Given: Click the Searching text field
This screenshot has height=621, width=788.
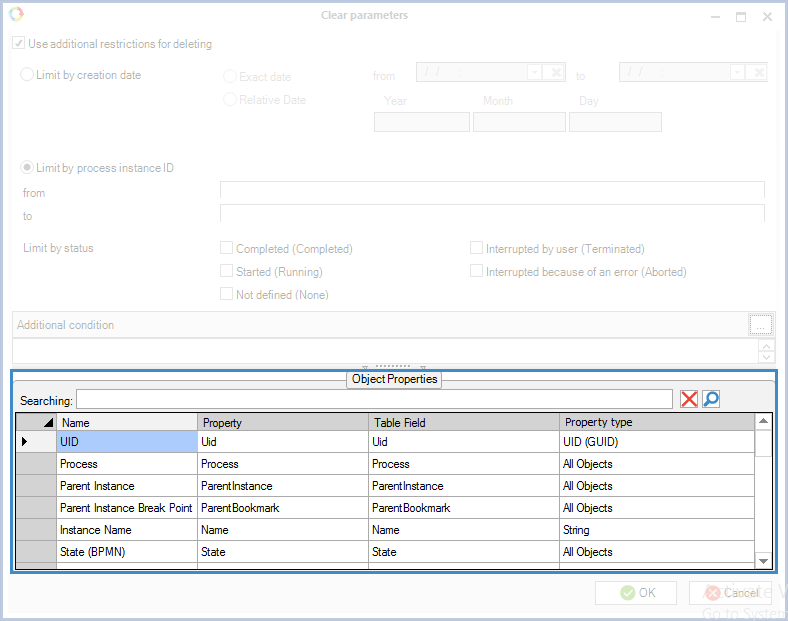Looking at the screenshot, I should pyautogui.click(x=374, y=400).
